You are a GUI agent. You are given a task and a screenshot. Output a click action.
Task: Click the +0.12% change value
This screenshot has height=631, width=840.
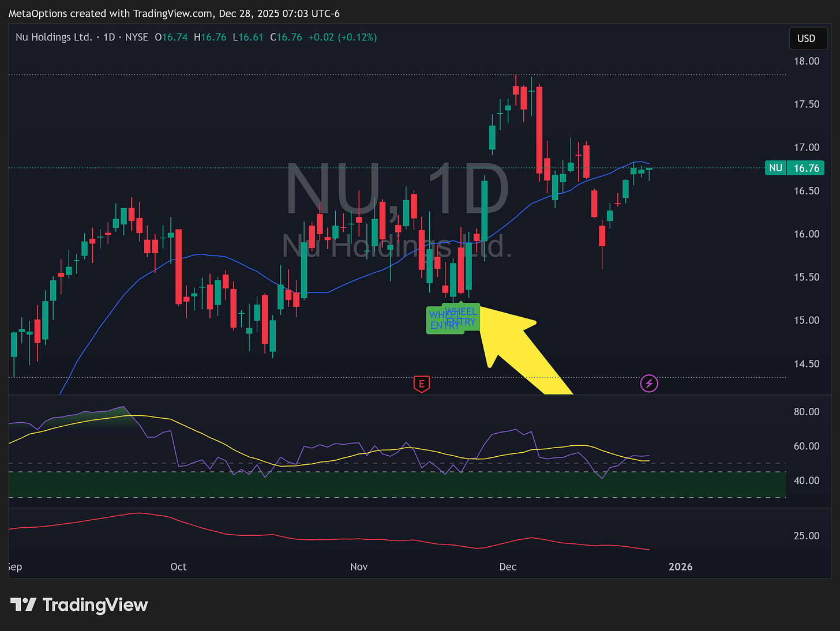click(x=357, y=37)
